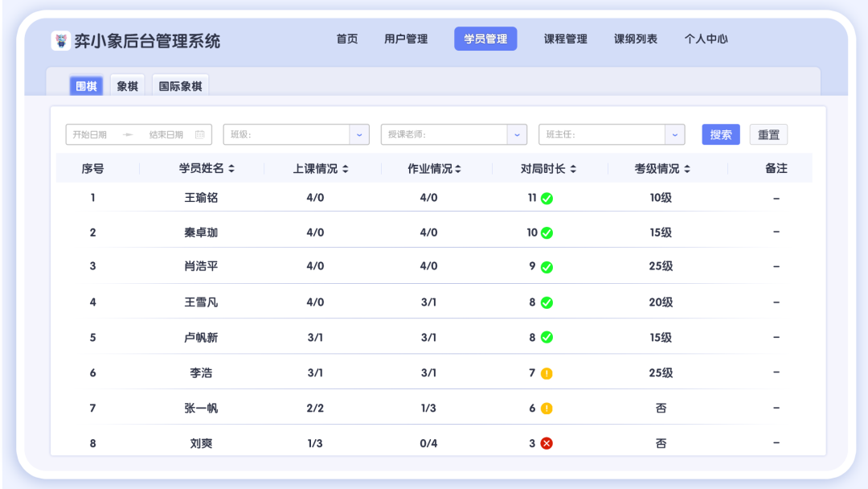Click the 备注 column header
The width and height of the screenshot is (868, 489).
click(776, 168)
